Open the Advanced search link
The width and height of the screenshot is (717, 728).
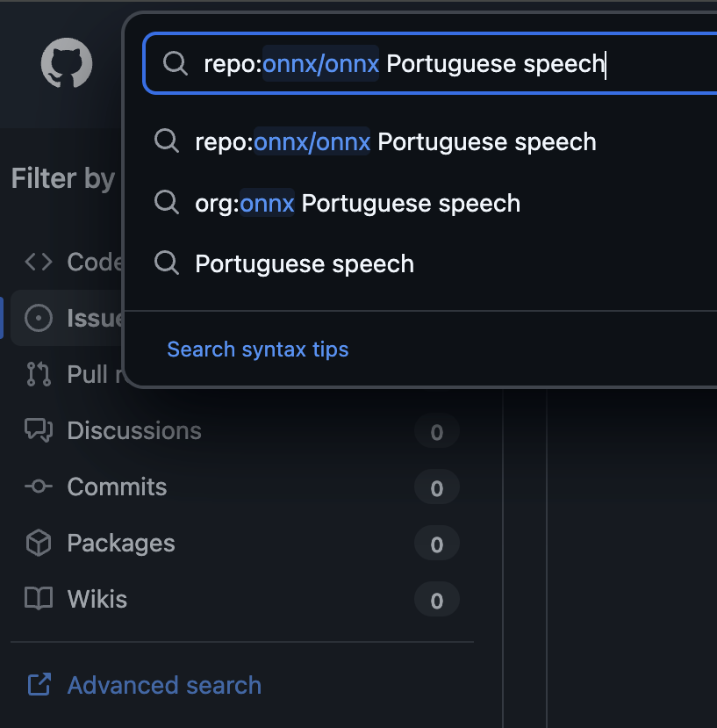click(164, 685)
